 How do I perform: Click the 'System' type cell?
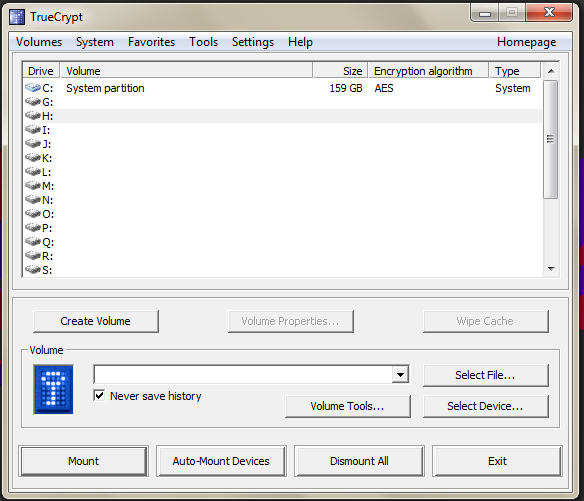click(512, 88)
